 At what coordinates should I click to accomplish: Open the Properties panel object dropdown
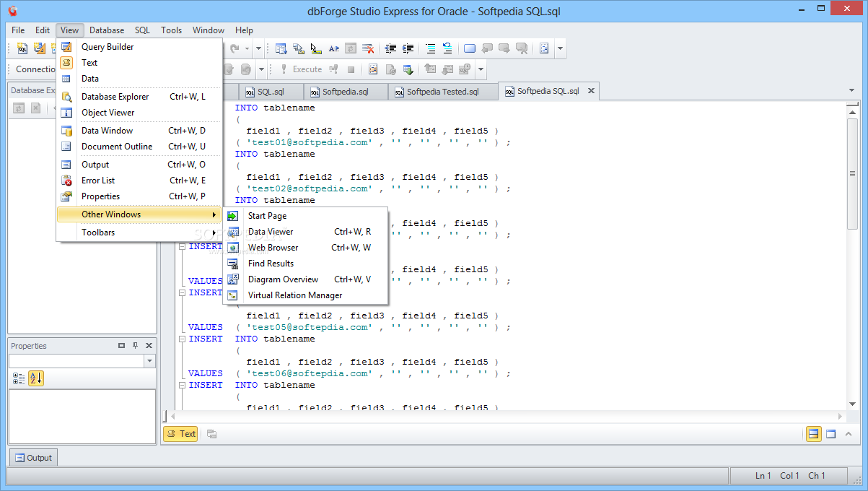pos(149,361)
